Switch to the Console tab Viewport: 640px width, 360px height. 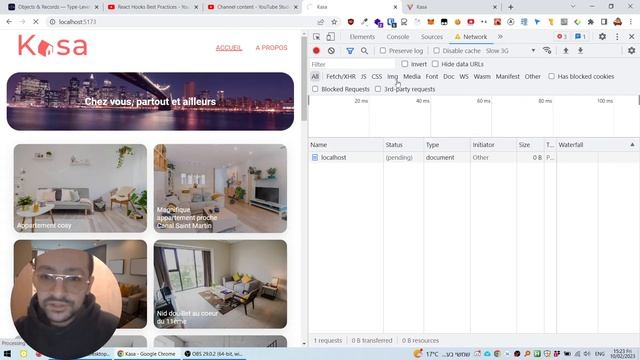398,37
